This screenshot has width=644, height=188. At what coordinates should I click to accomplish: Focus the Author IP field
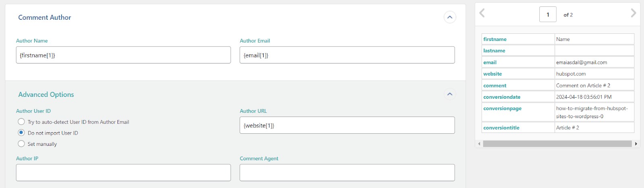123,173
